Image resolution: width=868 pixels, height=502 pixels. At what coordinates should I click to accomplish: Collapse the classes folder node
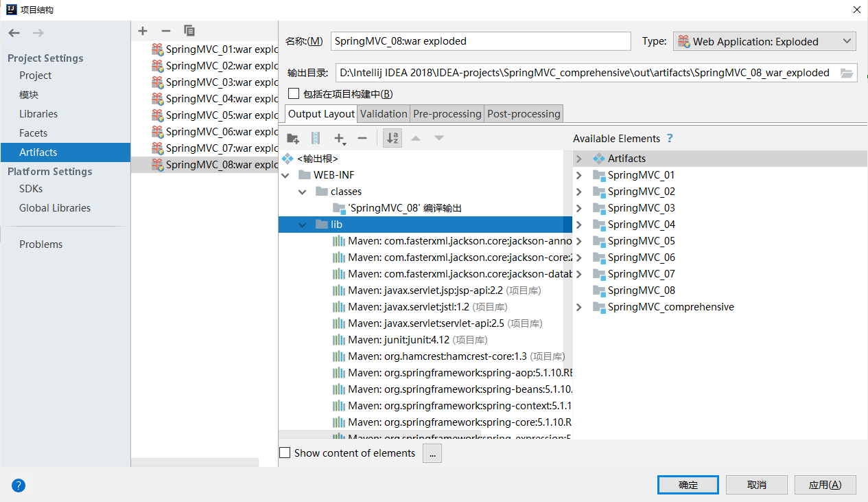303,192
